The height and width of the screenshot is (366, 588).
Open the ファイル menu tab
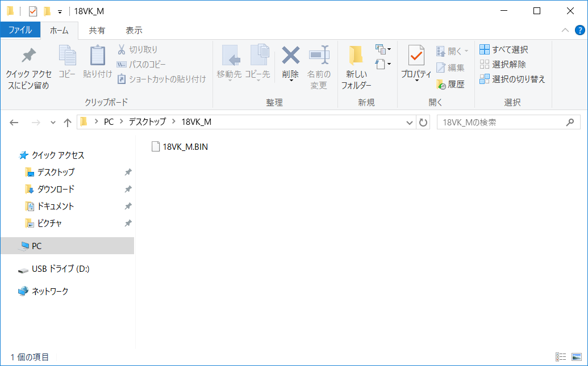(20, 30)
